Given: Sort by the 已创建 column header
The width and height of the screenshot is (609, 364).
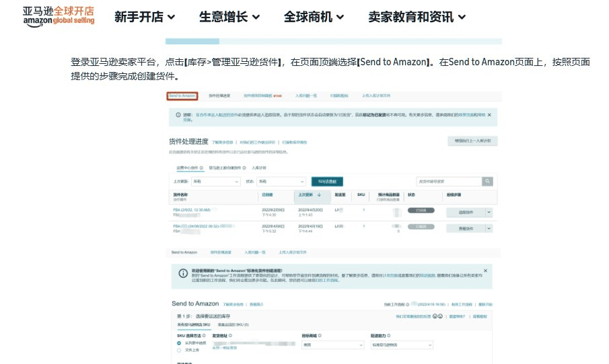Looking at the screenshot, I should [x=267, y=194].
